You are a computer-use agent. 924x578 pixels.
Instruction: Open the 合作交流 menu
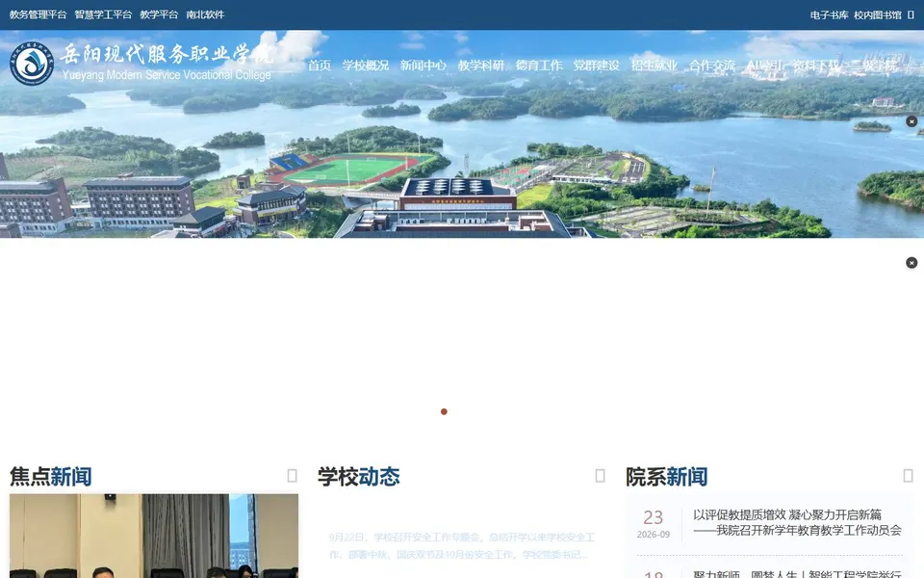coord(712,66)
